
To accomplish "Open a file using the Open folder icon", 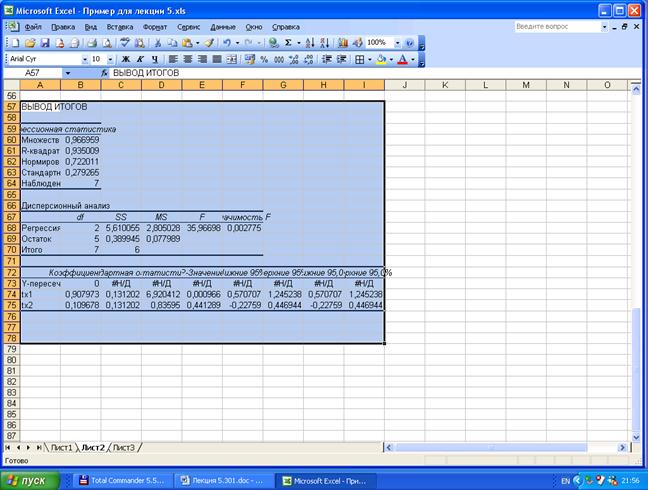I will point(30,43).
